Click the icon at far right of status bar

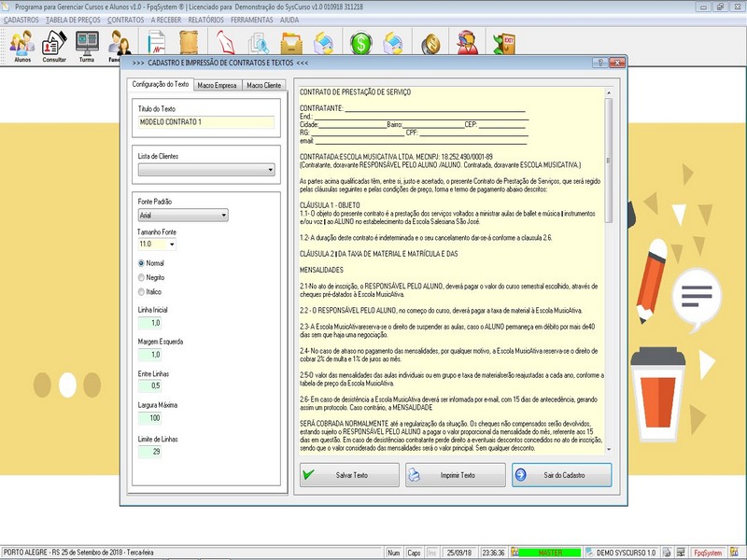click(734, 553)
